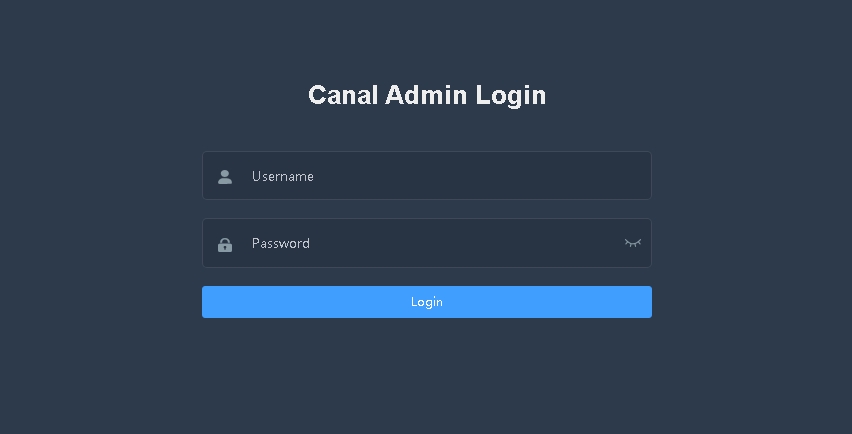Toggle password visibility

click(x=632, y=243)
